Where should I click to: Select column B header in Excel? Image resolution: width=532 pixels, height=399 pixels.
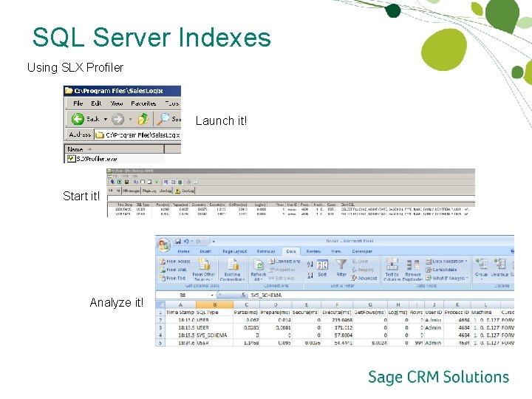(x=214, y=304)
